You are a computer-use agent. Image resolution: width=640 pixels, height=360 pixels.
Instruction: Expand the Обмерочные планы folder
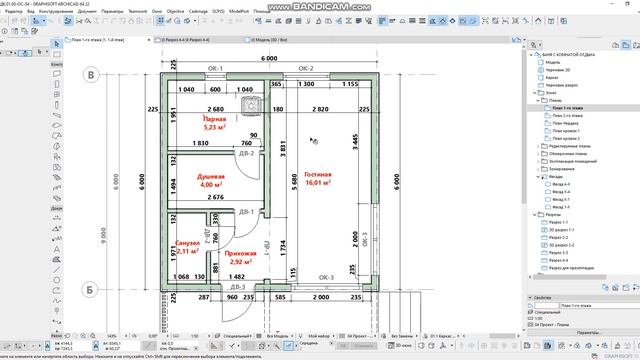pos(538,154)
